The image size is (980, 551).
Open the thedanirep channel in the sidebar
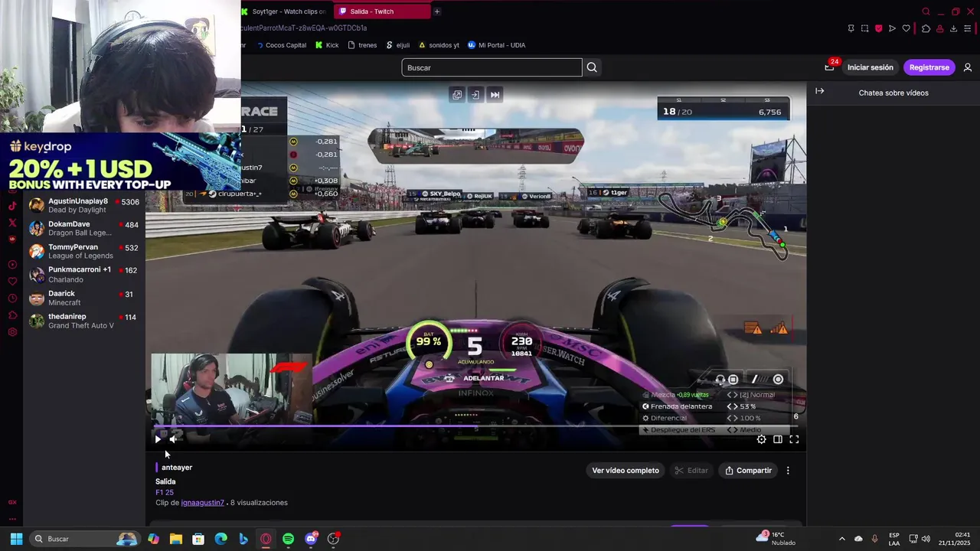[x=84, y=321]
